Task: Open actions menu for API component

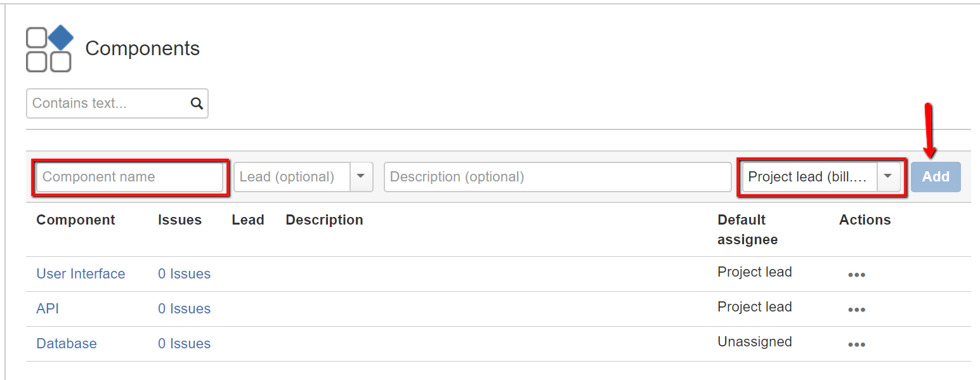Action: [856, 310]
